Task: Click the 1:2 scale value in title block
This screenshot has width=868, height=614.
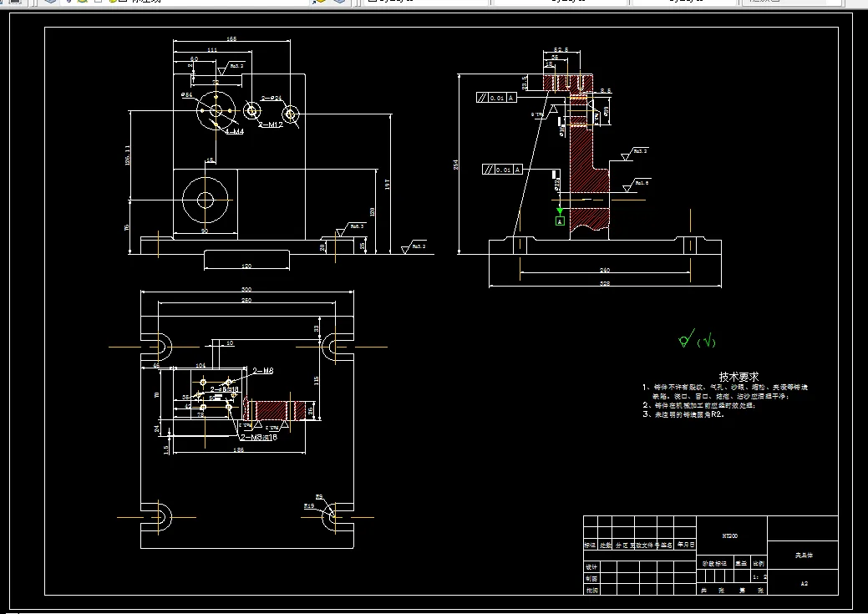Action: pyautogui.click(x=759, y=577)
